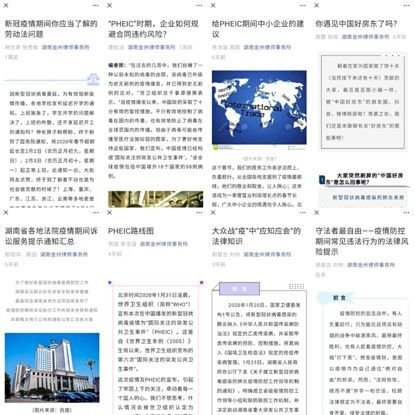Close the 新冠疫情期间劳动法问题 article

(x=6, y=5)
